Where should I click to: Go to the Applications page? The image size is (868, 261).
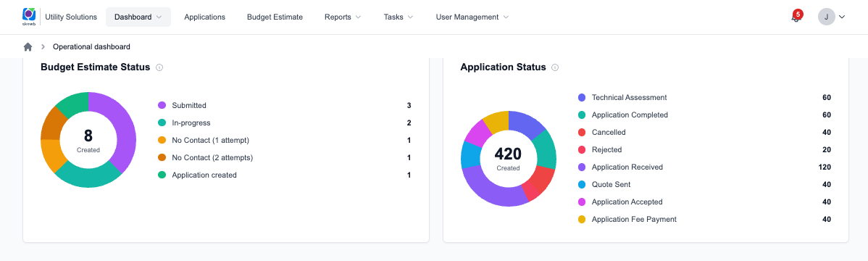(205, 17)
